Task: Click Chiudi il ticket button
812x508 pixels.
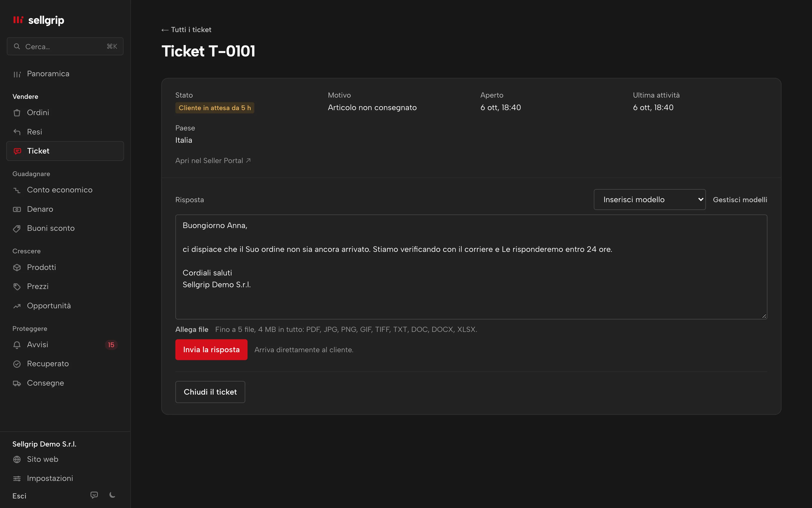Action: pyautogui.click(x=210, y=392)
